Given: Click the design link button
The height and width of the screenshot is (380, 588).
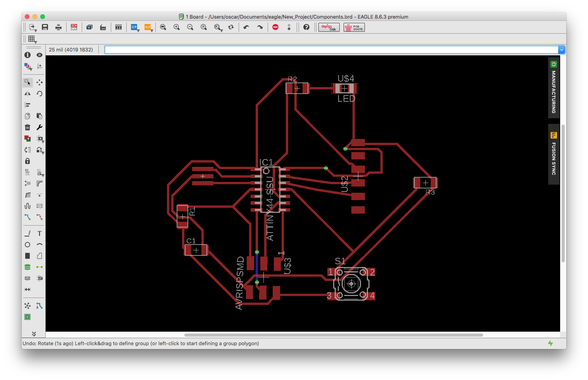Looking at the screenshot, I should click(329, 27).
